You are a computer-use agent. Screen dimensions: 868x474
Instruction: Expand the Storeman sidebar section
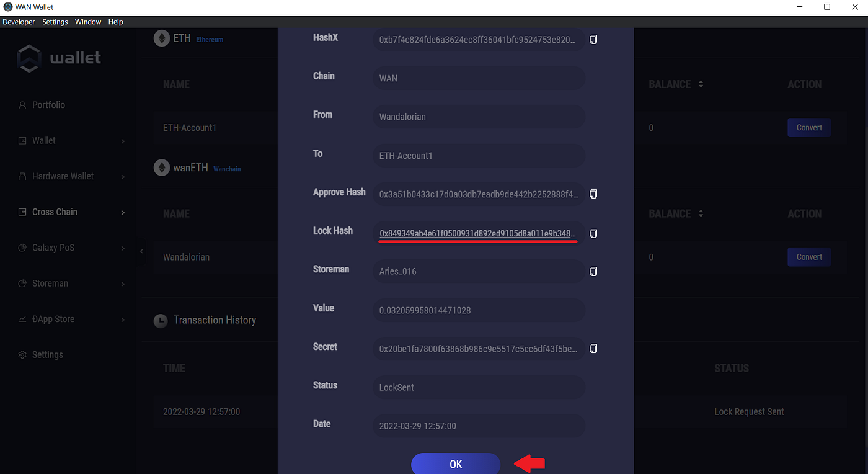123,284
